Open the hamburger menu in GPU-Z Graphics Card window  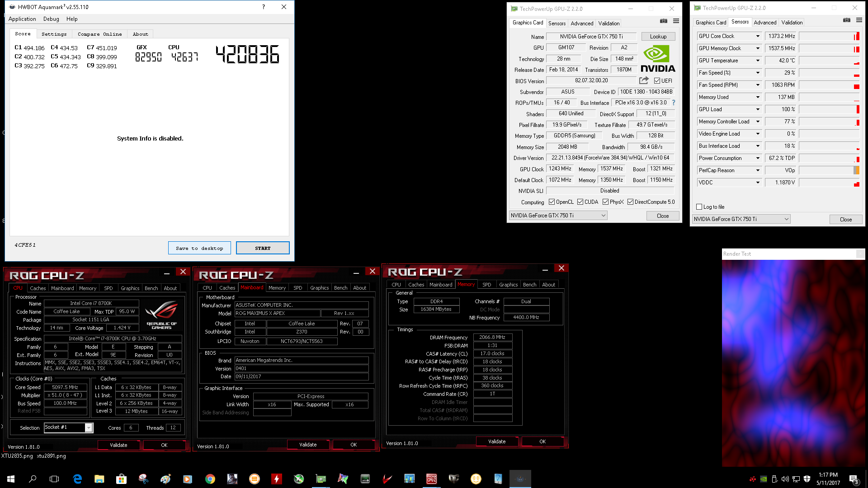[676, 21]
